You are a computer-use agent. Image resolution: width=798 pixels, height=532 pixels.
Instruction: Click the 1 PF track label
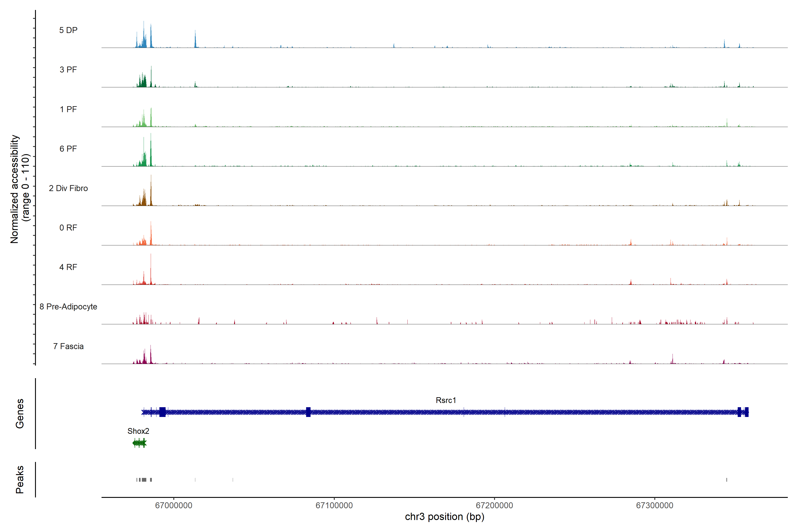pyautogui.click(x=68, y=109)
